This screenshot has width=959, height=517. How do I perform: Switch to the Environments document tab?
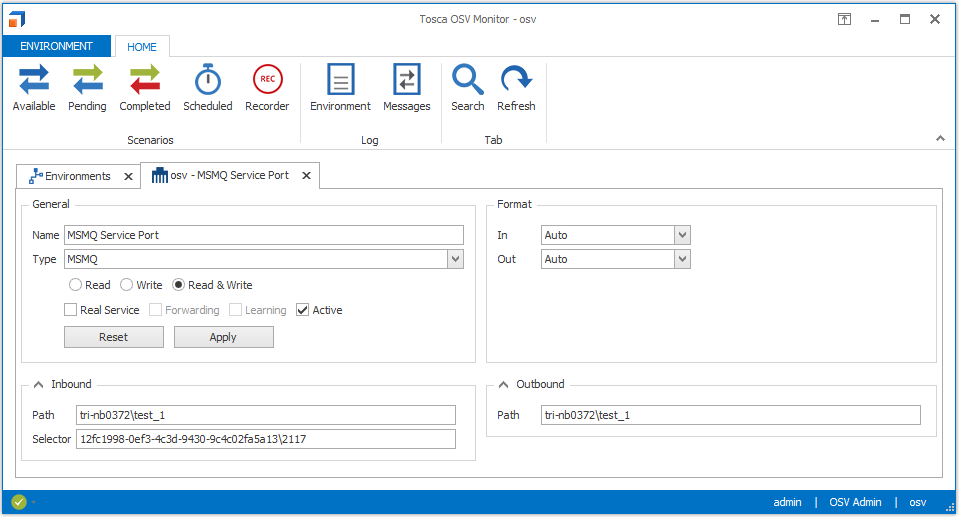click(x=77, y=176)
